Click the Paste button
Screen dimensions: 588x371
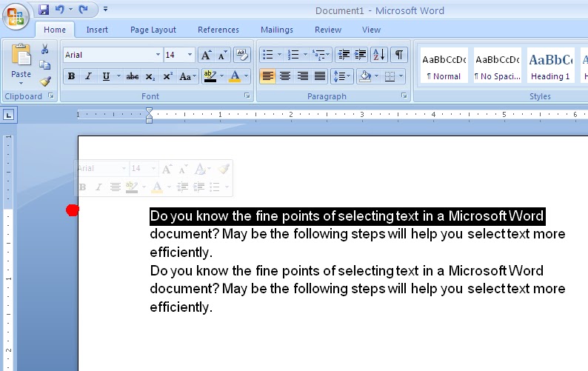click(21, 64)
